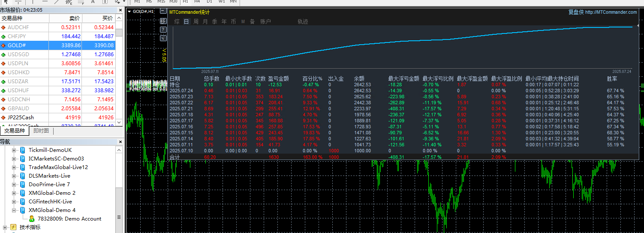Screen dimensions: 644x233
Task: Toggle the √ checkmark icon on panel
Action: tap(163, 38)
